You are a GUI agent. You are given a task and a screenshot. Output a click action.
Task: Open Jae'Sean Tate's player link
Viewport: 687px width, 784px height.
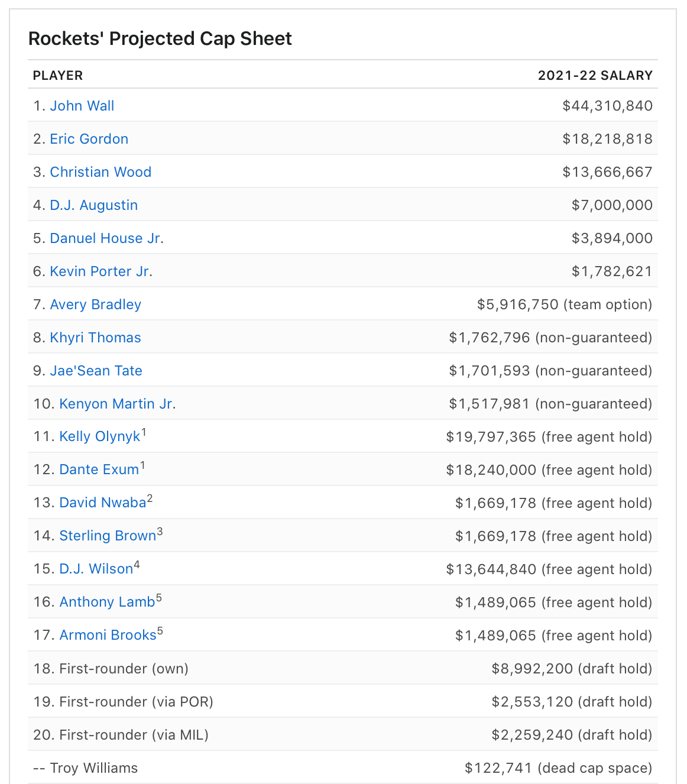pos(96,371)
